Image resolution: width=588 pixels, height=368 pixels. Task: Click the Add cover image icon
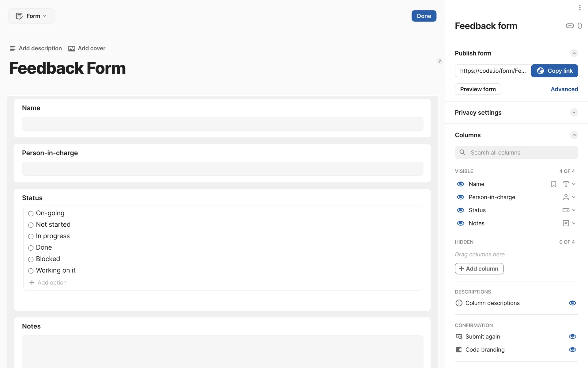[71, 48]
